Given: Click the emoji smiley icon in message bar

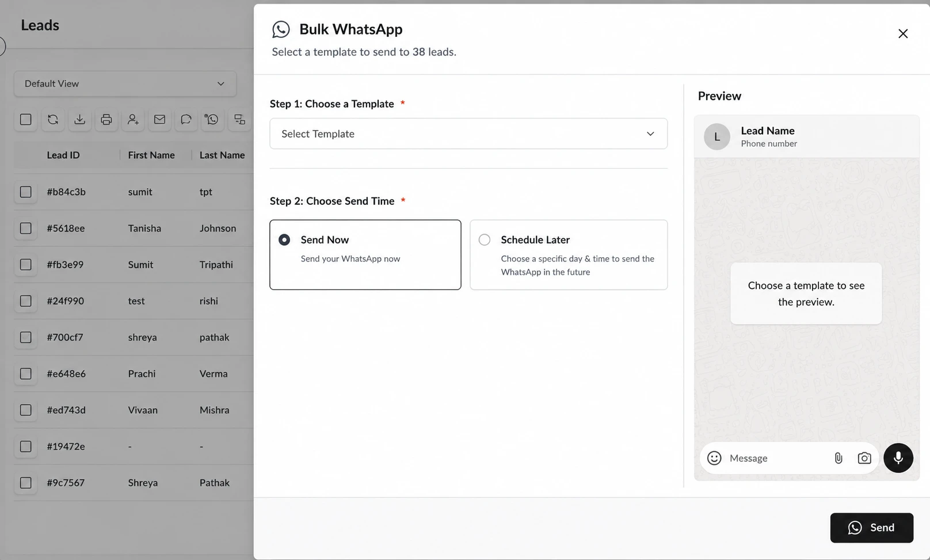Looking at the screenshot, I should tap(714, 458).
